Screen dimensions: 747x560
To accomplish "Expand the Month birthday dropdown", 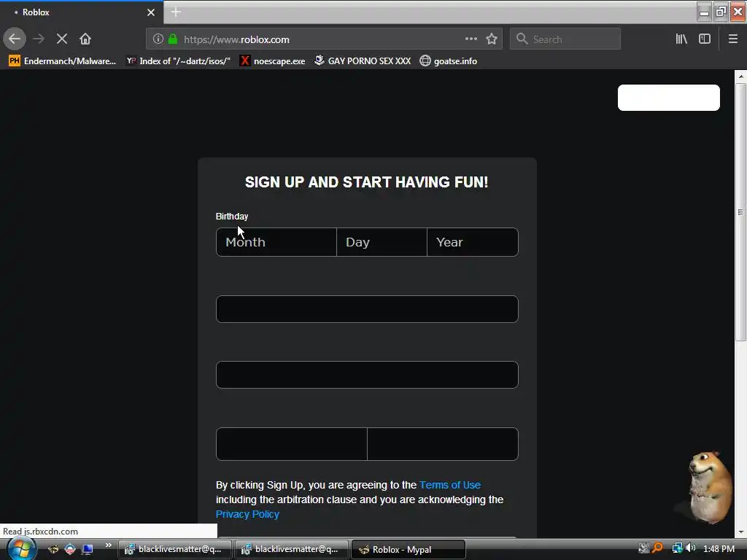I will (276, 242).
